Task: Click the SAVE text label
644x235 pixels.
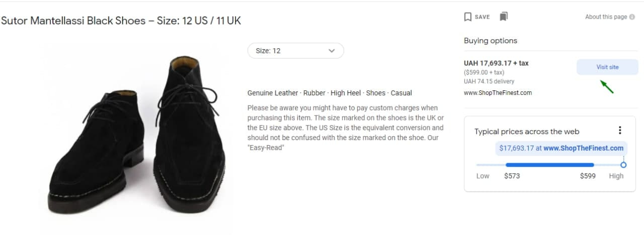Action: pyautogui.click(x=482, y=17)
